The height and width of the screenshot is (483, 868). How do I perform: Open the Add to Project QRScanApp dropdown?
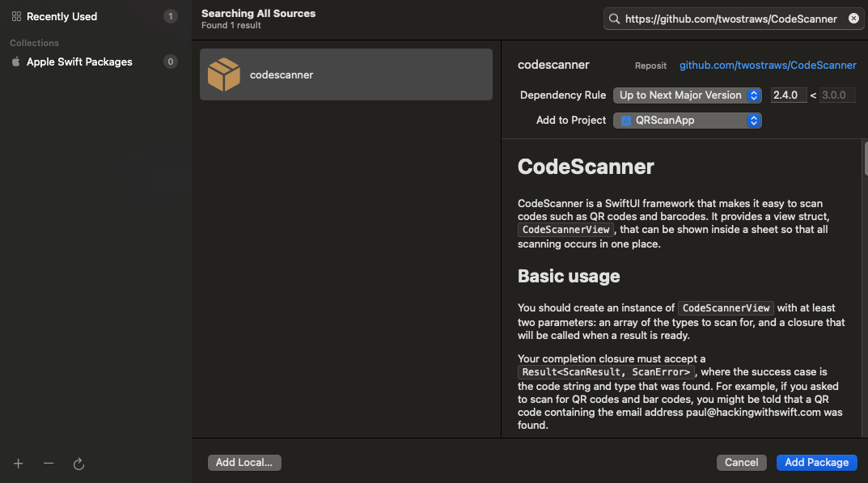coord(687,121)
